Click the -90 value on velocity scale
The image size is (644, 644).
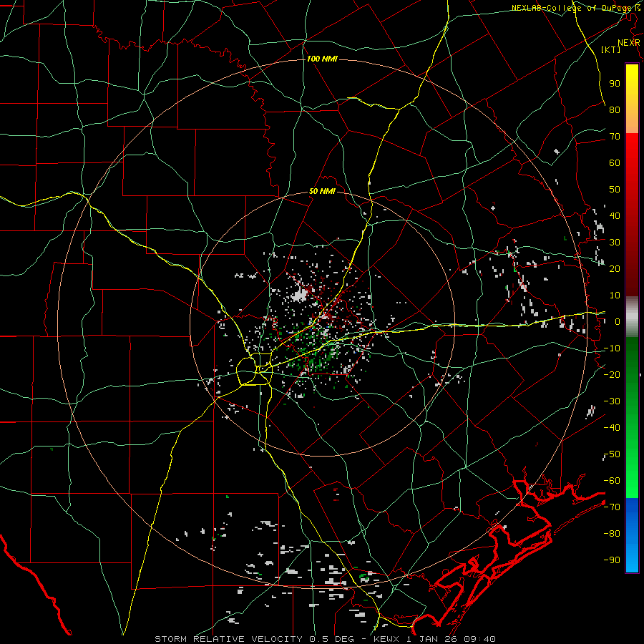click(612, 560)
